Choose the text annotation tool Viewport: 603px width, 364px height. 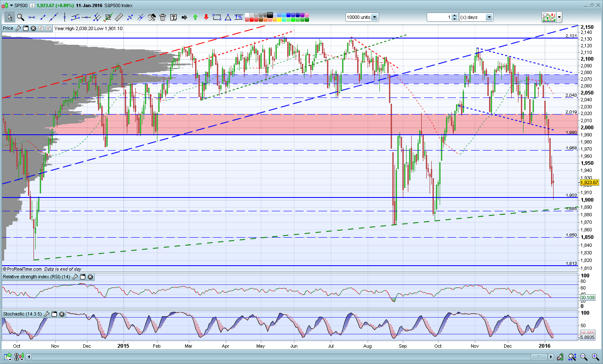173,17
